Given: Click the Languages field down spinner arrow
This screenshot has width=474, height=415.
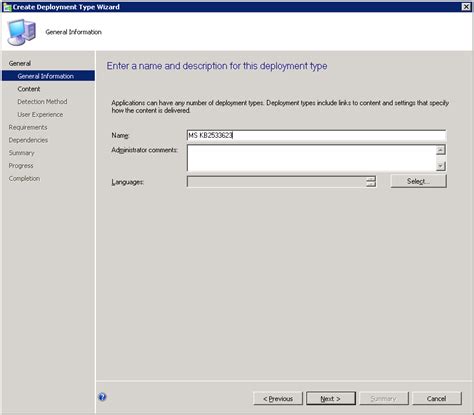Looking at the screenshot, I should [x=371, y=184].
